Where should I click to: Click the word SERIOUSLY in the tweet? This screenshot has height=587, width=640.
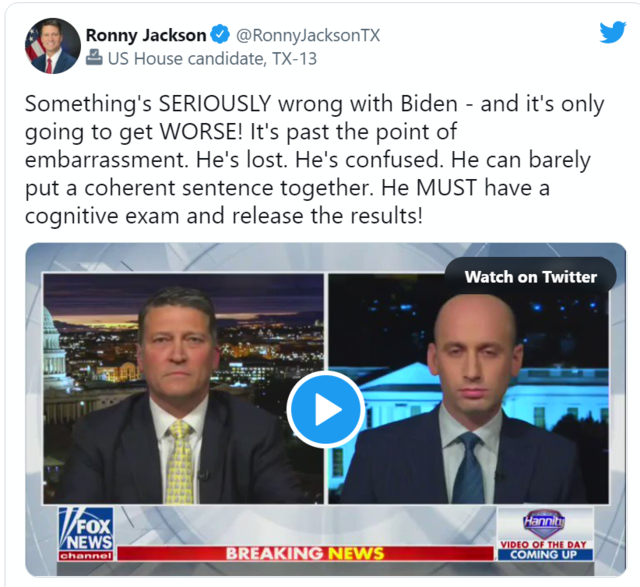click(215, 104)
